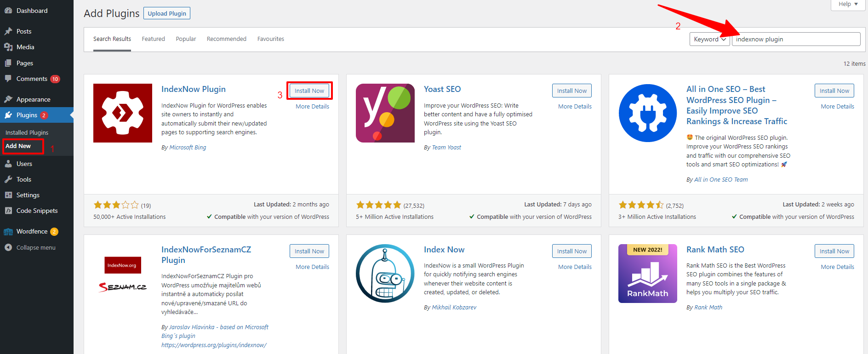Expand the Help tab dropdown
Viewport: 868px width, 354px height.
click(848, 4)
